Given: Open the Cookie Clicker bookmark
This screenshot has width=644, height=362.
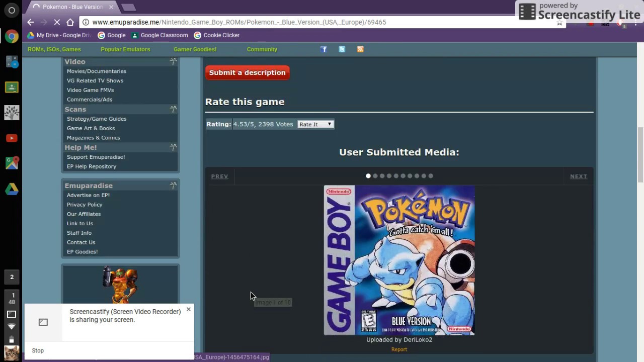Looking at the screenshot, I should coord(217,35).
